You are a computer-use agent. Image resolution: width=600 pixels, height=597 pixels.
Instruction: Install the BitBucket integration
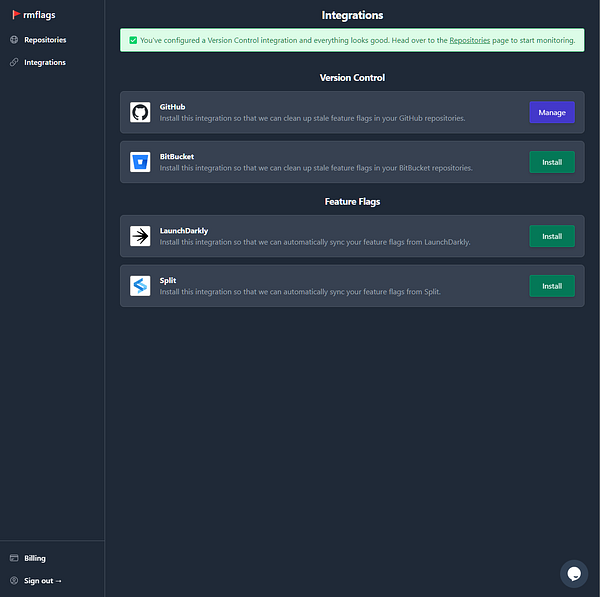552,162
